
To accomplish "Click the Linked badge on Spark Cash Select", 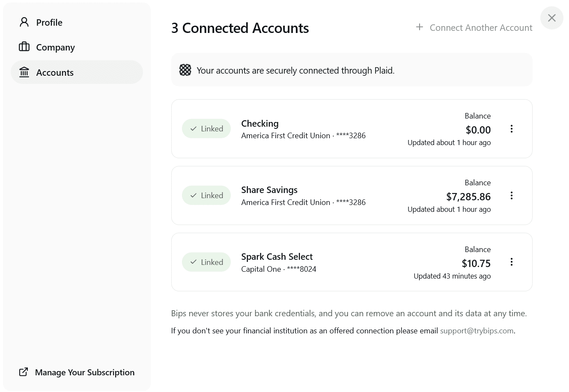I will [206, 262].
